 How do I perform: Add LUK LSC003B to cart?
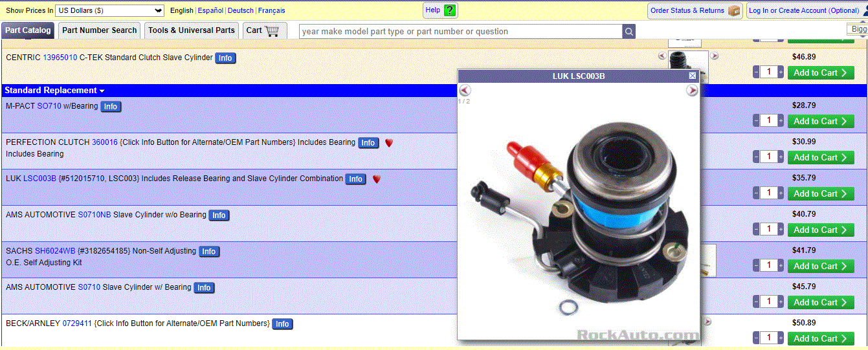pyautogui.click(x=821, y=193)
